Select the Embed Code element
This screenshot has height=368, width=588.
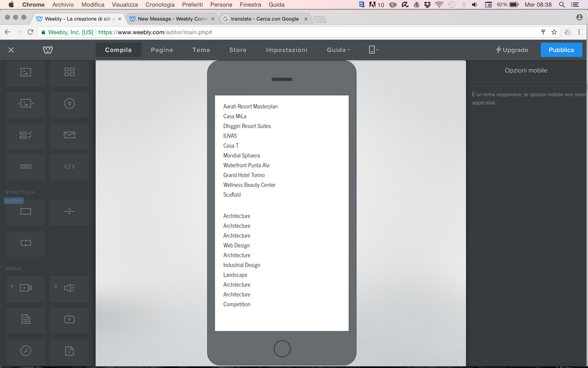70,167
